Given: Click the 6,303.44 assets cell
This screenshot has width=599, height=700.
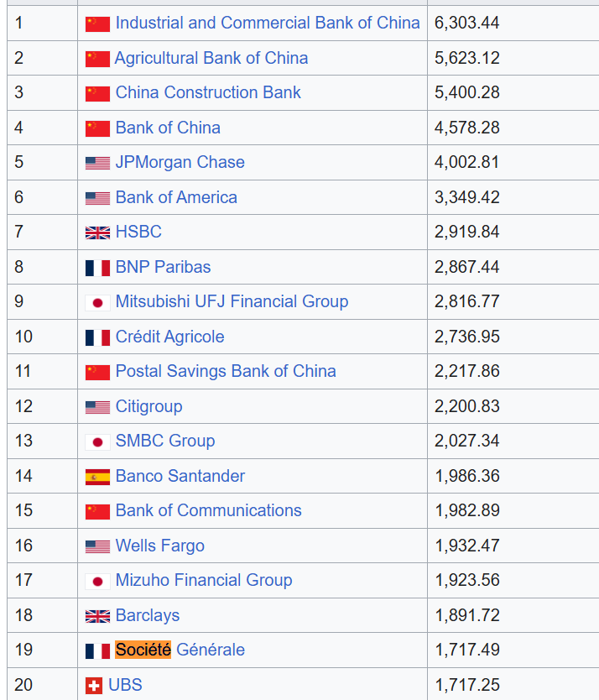Looking at the screenshot, I should pos(467,23).
